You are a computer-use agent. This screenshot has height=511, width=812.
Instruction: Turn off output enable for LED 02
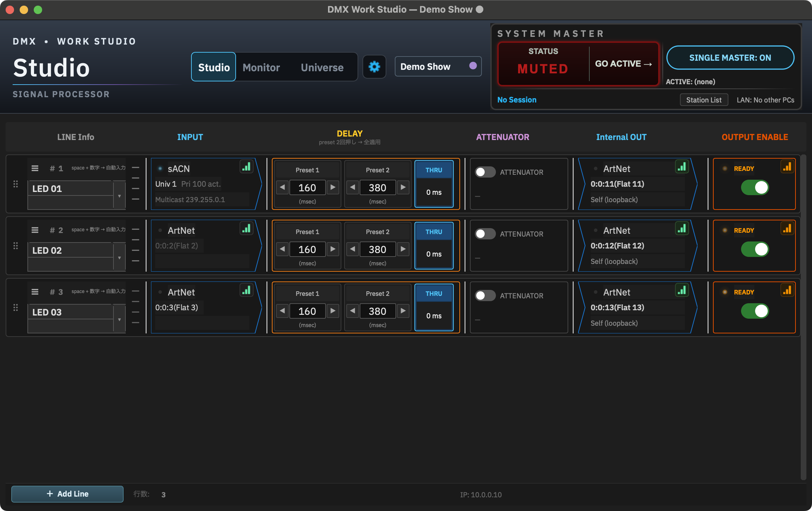coord(755,249)
